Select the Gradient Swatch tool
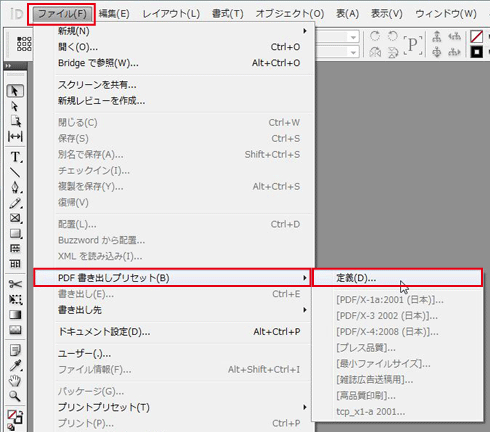This screenshot has height=432, width=490. (15, 315)
